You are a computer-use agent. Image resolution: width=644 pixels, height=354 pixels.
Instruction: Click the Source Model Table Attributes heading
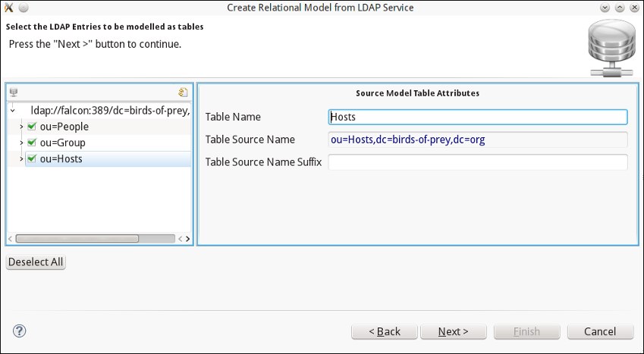[418, 93]
